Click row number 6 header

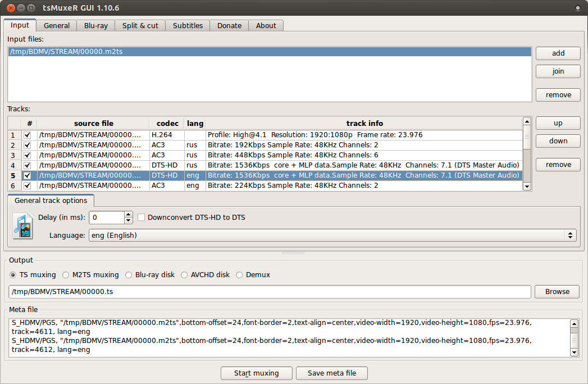coord(15,186)
